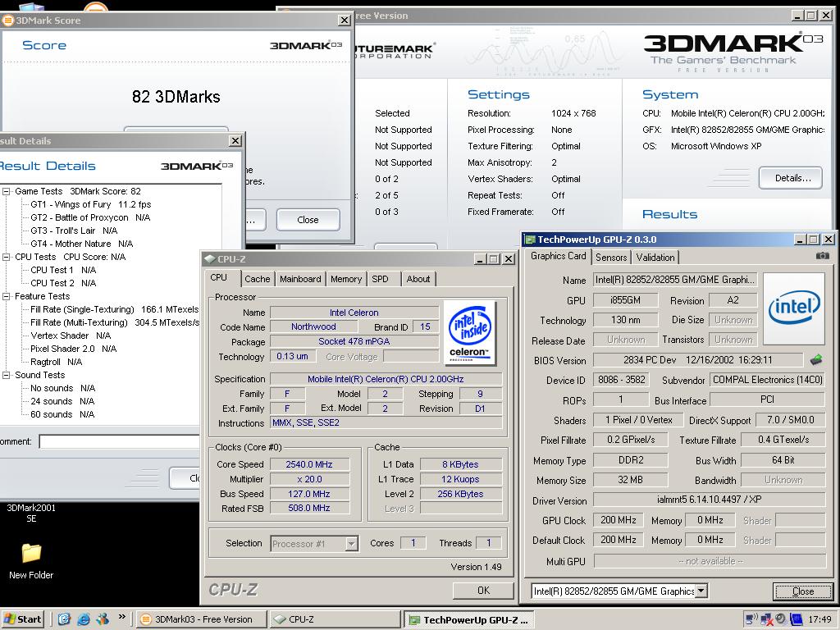
Task: Select GT4 - Mother Nature row
Action: [81, 244]
